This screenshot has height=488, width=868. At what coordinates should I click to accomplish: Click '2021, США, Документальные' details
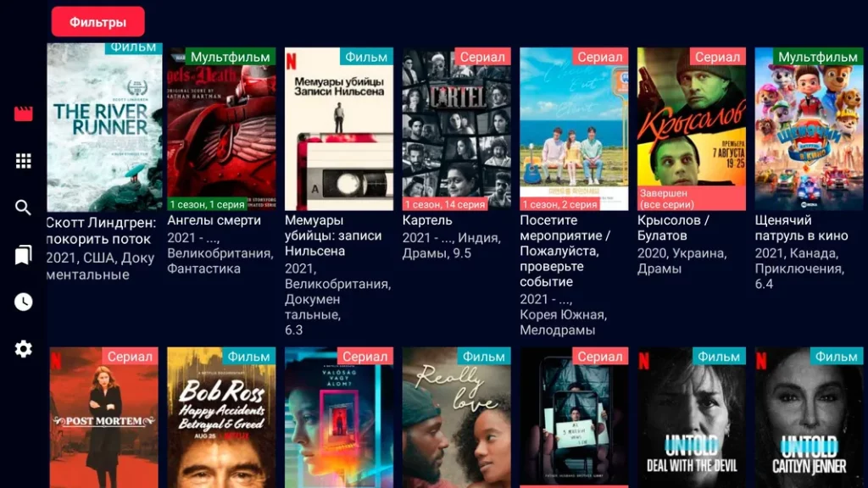[101, 266]
